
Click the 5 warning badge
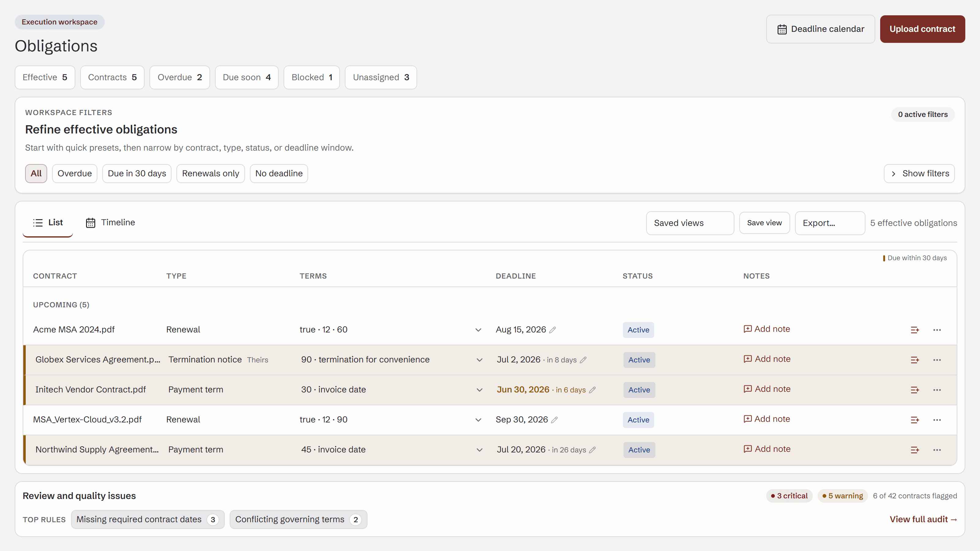[x=843, y=496]
